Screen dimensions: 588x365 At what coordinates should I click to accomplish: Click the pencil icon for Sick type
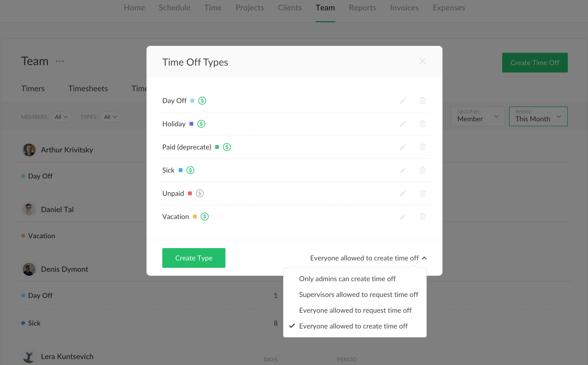pyautogui.click(x=403, y=170)
